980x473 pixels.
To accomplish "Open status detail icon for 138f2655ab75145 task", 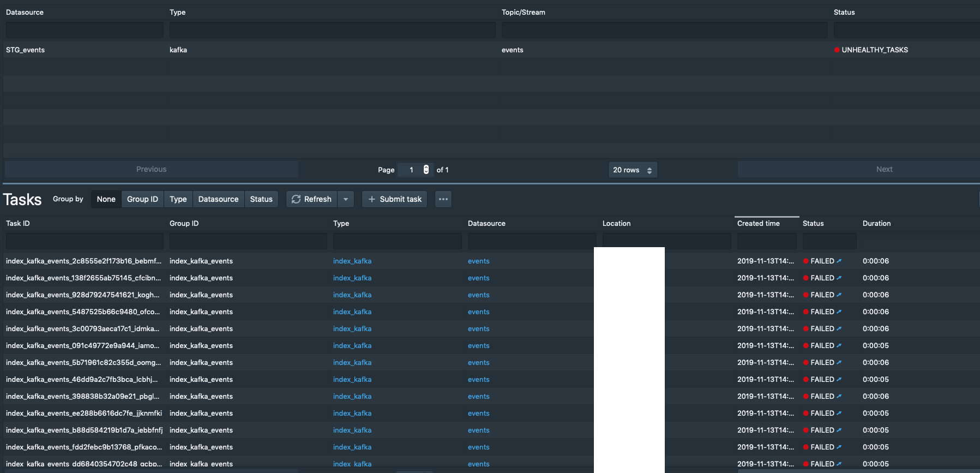I will click(x=839, y=278).
